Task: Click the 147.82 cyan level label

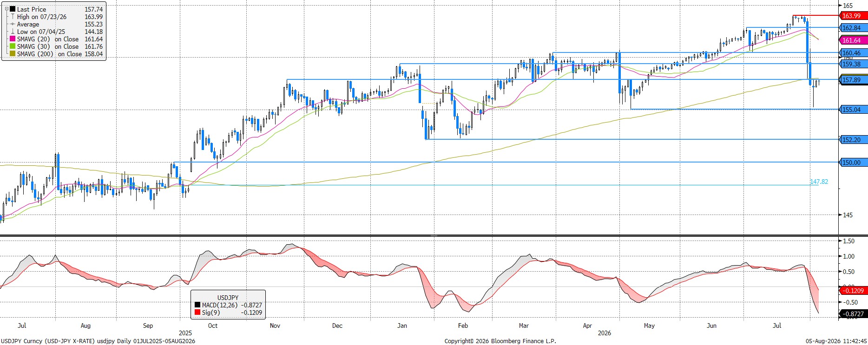Action: (x=819, y=182)
